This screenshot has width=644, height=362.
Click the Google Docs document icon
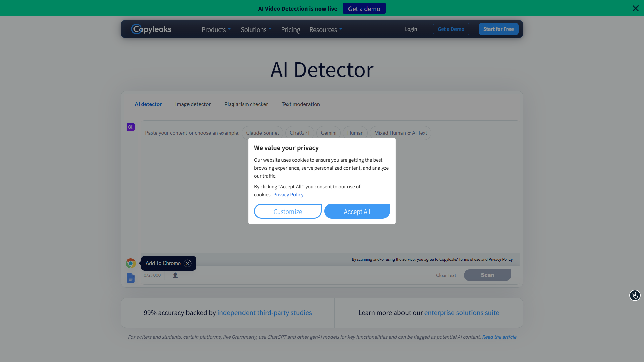tap(131, 278)
